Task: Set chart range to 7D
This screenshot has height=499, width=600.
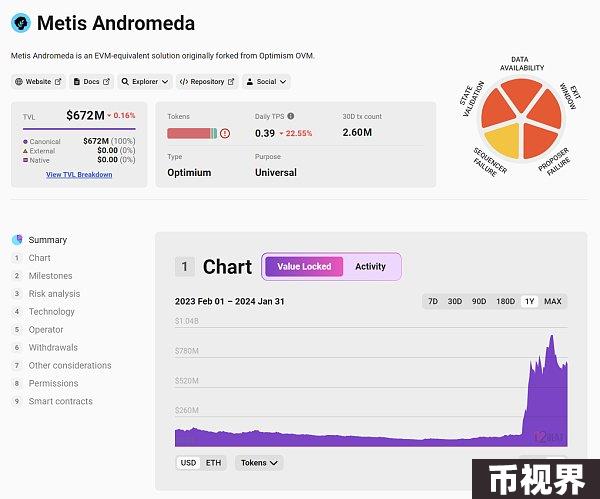Action: [x=433, y=302]
